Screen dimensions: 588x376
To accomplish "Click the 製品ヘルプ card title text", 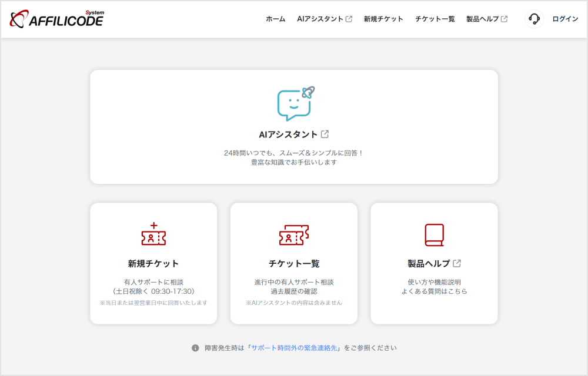I will click(x=429, y=264).
